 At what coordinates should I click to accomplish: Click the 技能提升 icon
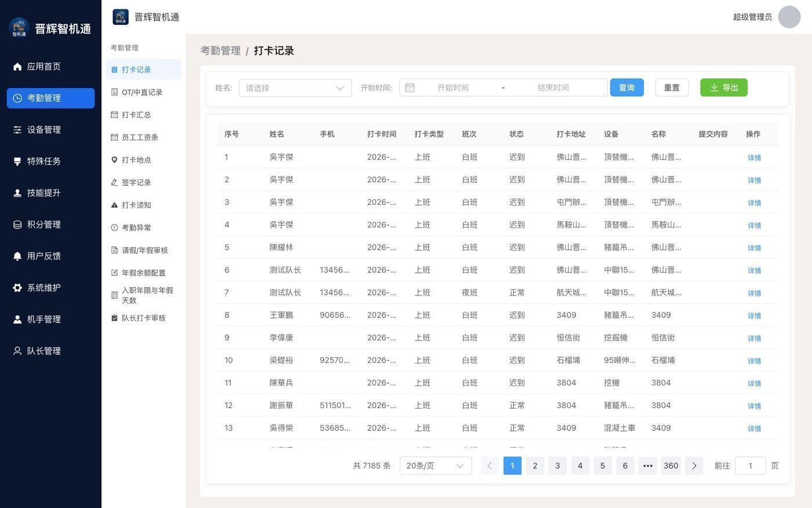[17, 193]
